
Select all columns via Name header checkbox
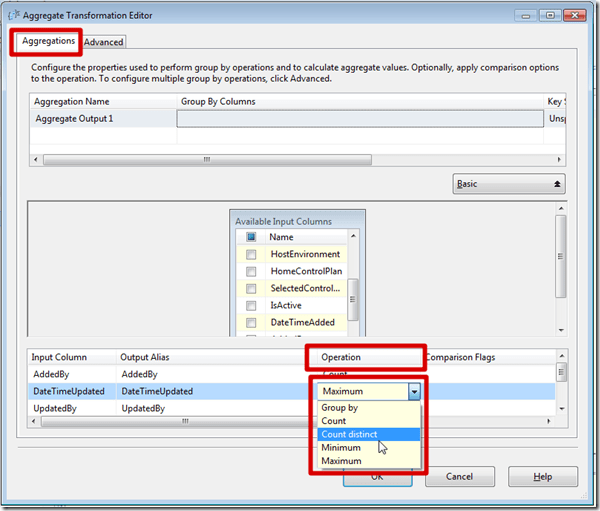tap(251, 237)
